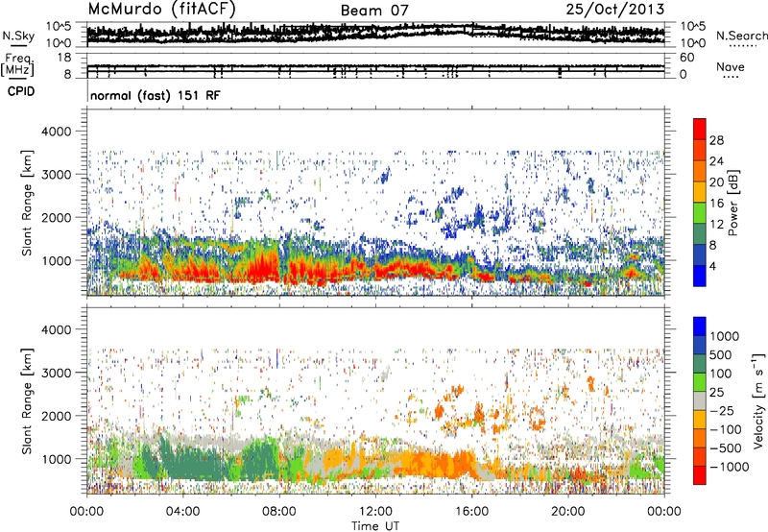Click the 1000 tick on Velocity colorbar

(x=725, y=336)
